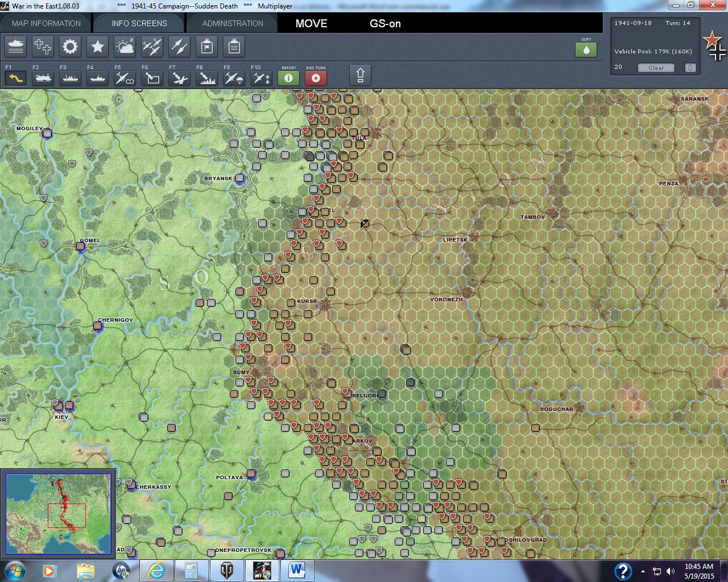Open the clipboard list report icon
Screen dimensions: 728x582
pos(234,47)
